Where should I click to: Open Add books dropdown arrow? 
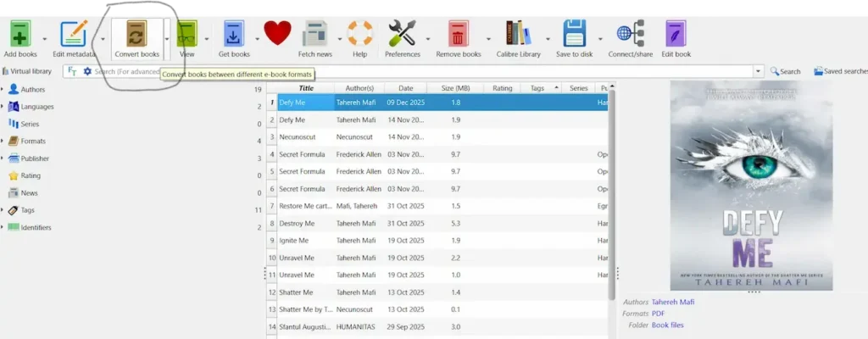click(x=45, y=39)
